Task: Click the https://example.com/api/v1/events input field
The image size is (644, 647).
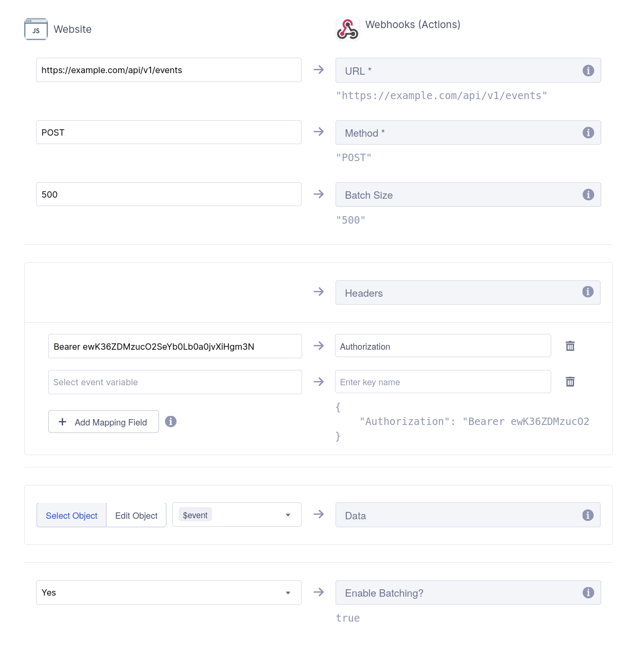Action: click(169, 69)
